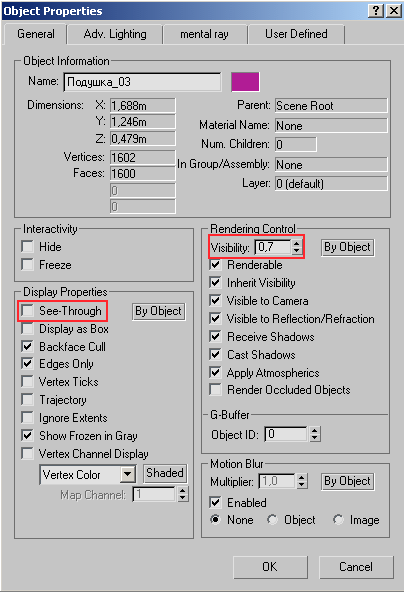Toggle the Shaded button

coord(165,473)
